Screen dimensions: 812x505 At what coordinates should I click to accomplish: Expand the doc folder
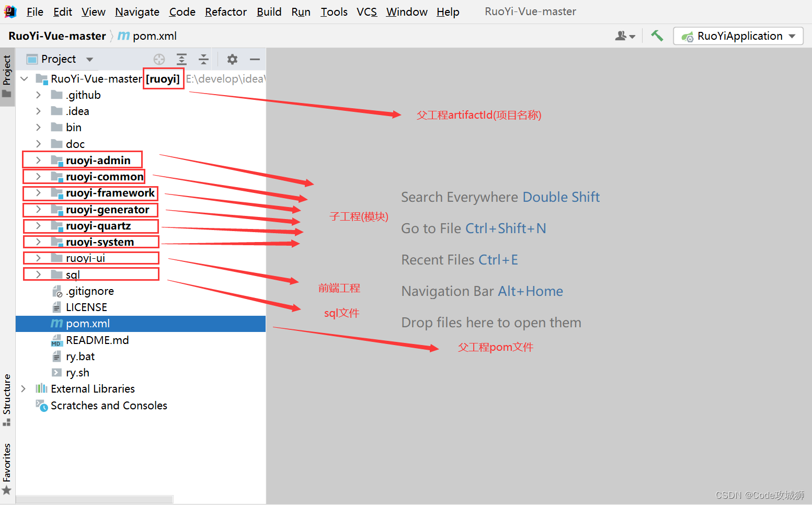tap(38, 144)
